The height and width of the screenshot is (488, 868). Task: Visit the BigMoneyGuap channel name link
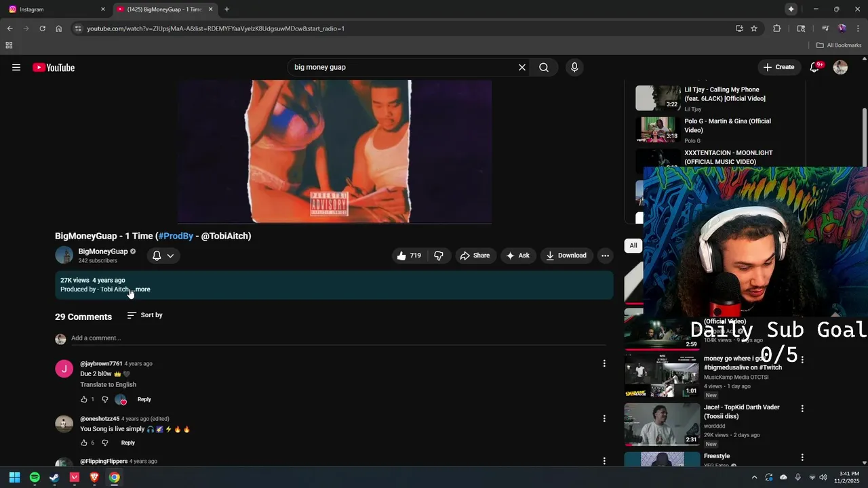(103, 251)
